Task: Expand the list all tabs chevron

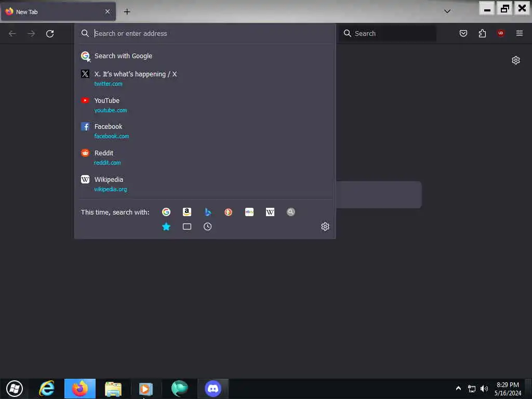Action: pos(447,11)
